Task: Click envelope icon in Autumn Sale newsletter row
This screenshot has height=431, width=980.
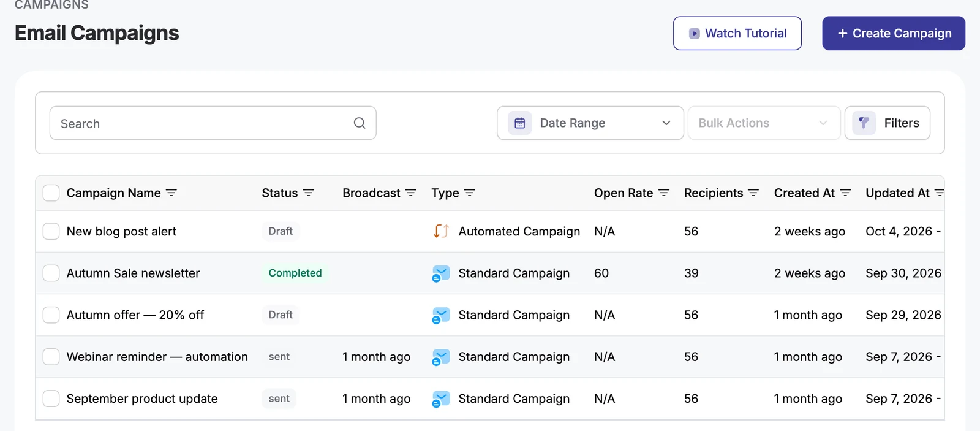Action: pyautogui.click(x=441, y=273)
